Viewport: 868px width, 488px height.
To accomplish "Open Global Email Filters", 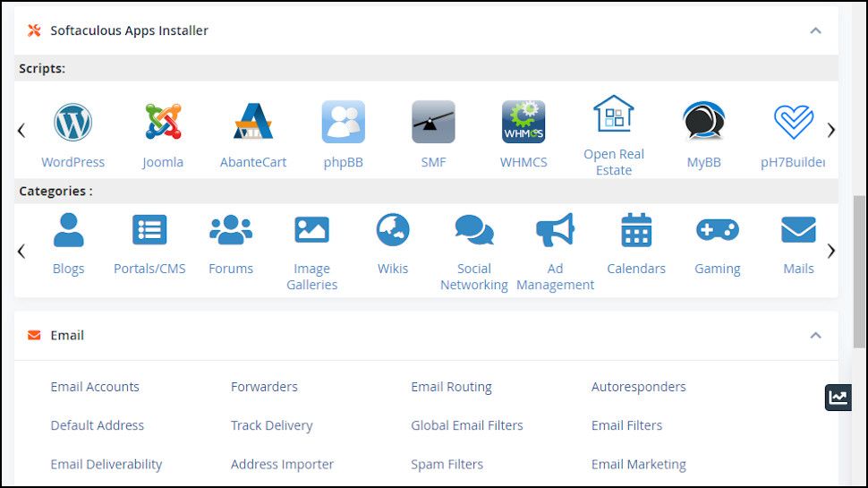I will (466, 425).
